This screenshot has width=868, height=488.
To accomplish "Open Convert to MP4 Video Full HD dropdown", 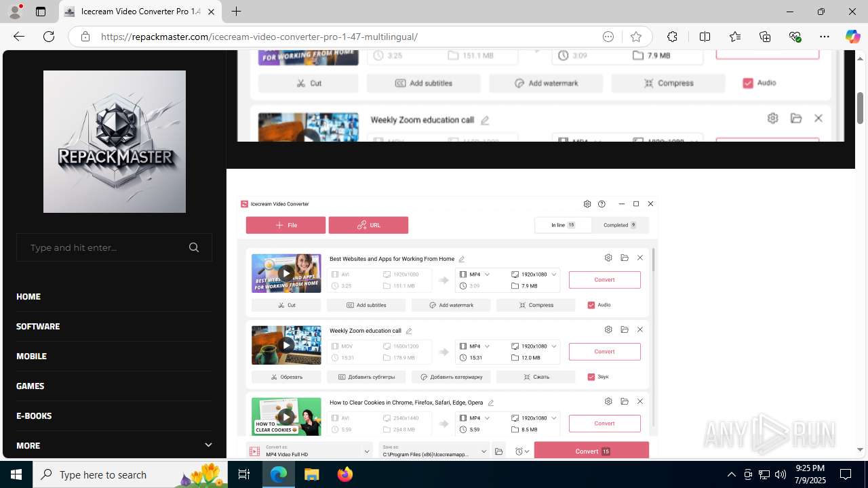I will click(309, 451).
